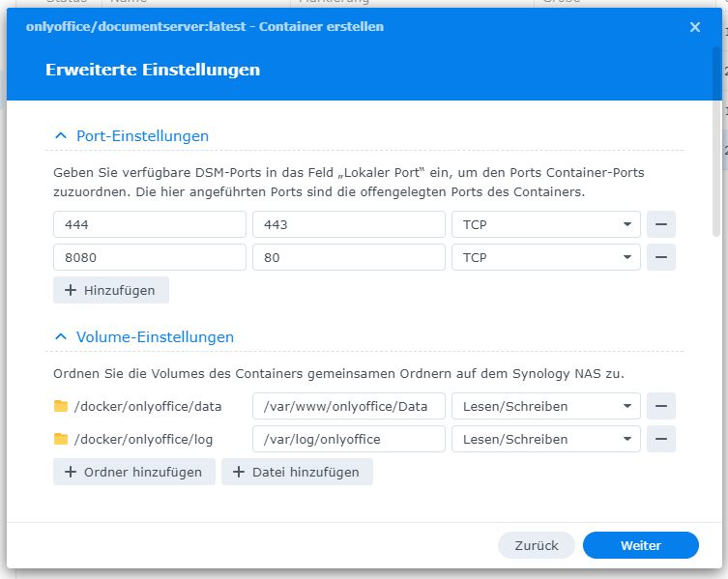Image resolution: width=728 pixels, height=579 pixels.
Task: Open permission dropdown for /docker/onlyoffice/log
Action: (546, 439)
